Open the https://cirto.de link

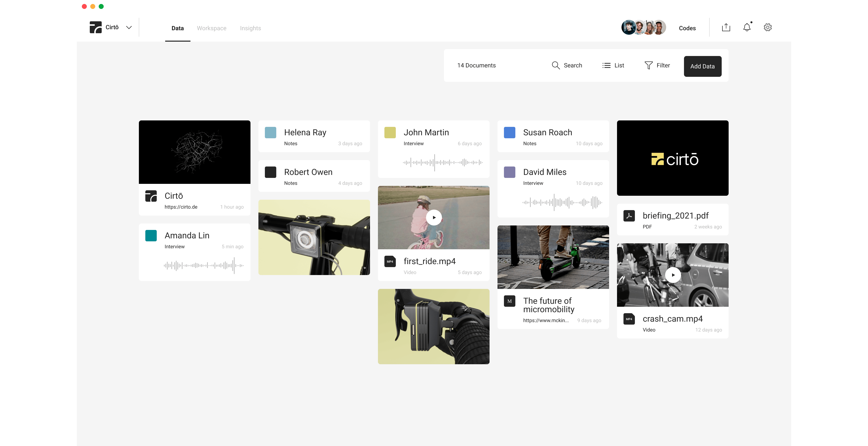pos(181,207)
